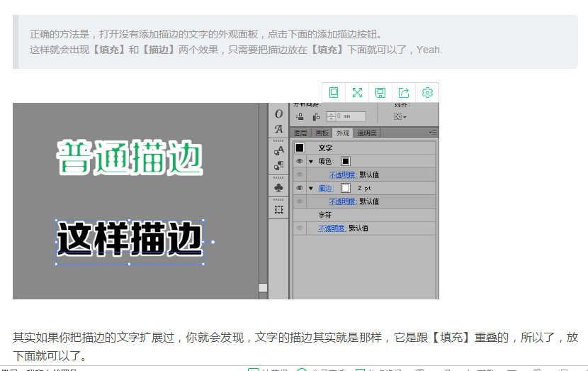Select the 外观 tab
588x371 pixels.
pos(342,133)
